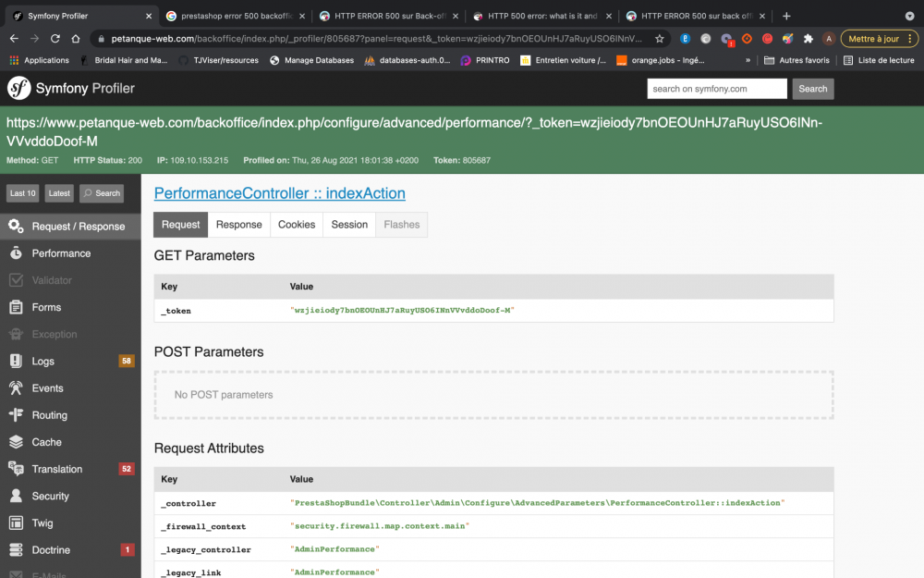Go to browser home icon

point(76,38)
